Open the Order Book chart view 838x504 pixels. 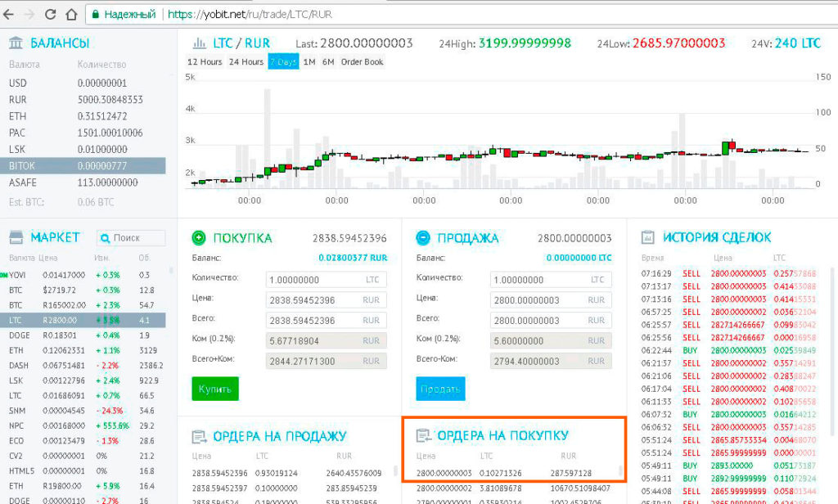click(x=362, y=62)
